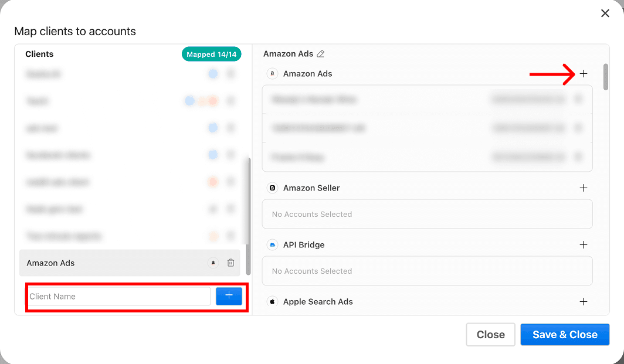Add an account to Amazon Seller
This screenshot has width=624, height=364.
[584, 188]
